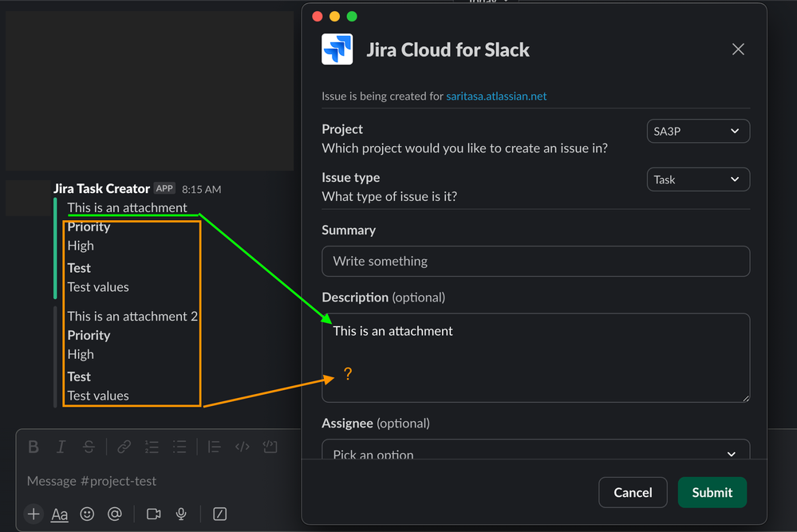The height and width of the screenshot is (532, 797).
Task: Start a bulleted list in the composer
Action: coord(180,447)
